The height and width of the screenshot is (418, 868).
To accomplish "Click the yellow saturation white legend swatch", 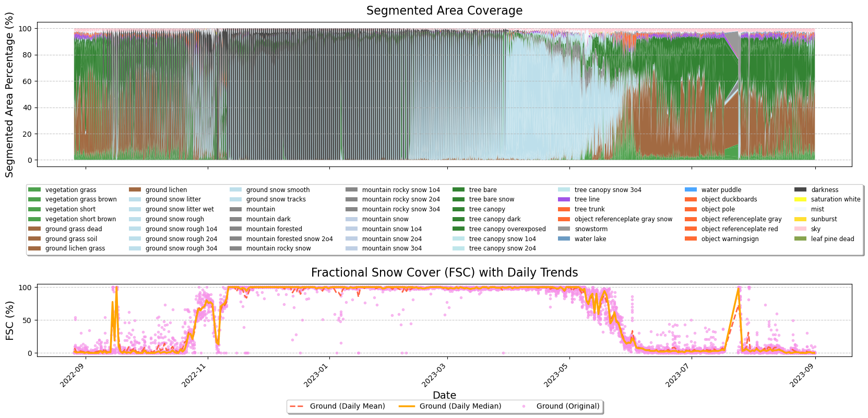I will click(x=800, y=199).
